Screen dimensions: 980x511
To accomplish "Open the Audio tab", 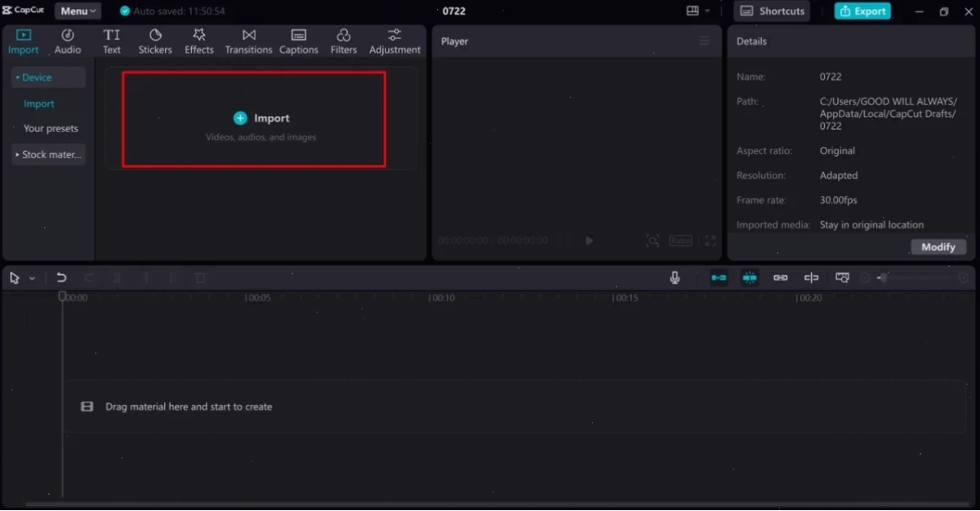I will coord(68,42).
